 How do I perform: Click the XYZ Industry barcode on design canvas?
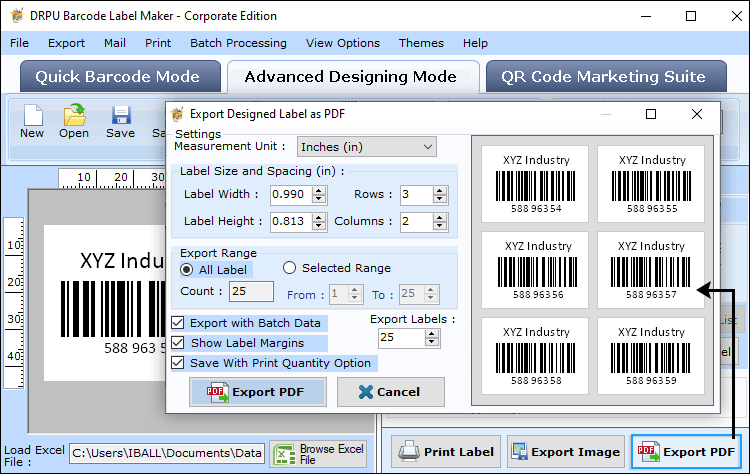tap(113, 309)
